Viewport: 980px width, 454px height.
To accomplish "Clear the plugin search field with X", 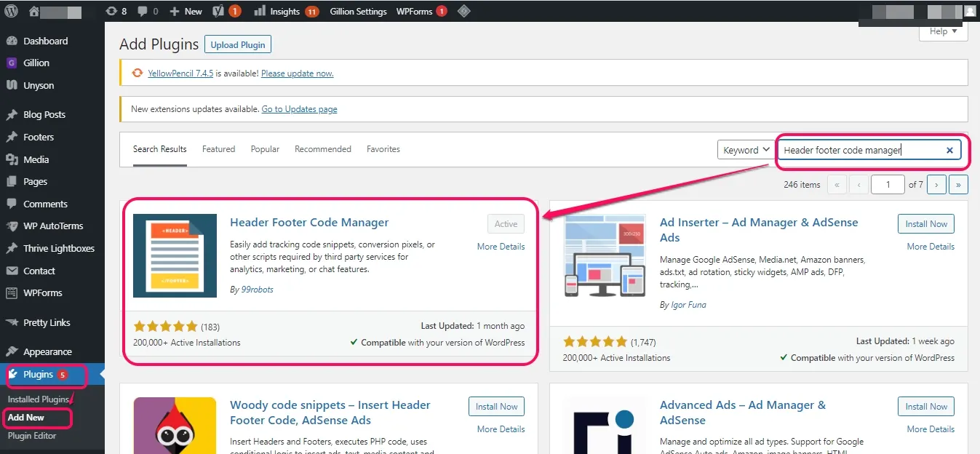I will (949, 151).
